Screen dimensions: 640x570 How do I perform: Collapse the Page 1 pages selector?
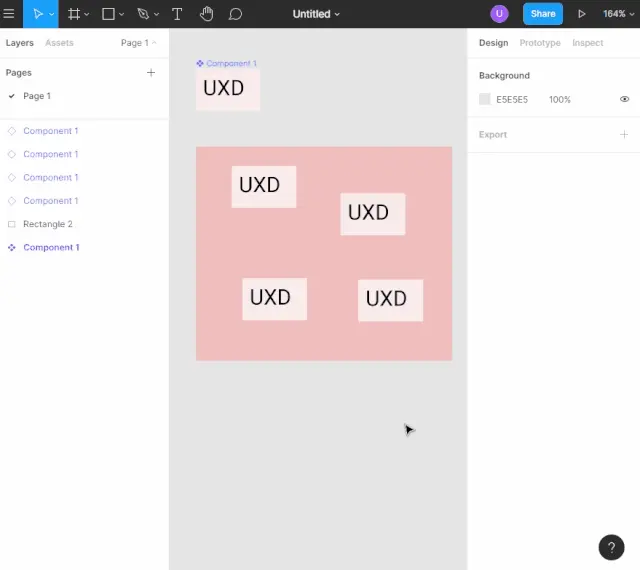click(x=138, y=43)
